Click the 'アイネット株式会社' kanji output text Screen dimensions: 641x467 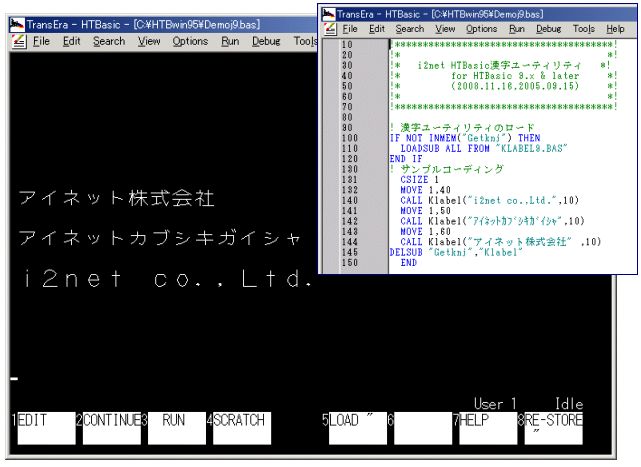pyautogui.click(x=117, y=198)
